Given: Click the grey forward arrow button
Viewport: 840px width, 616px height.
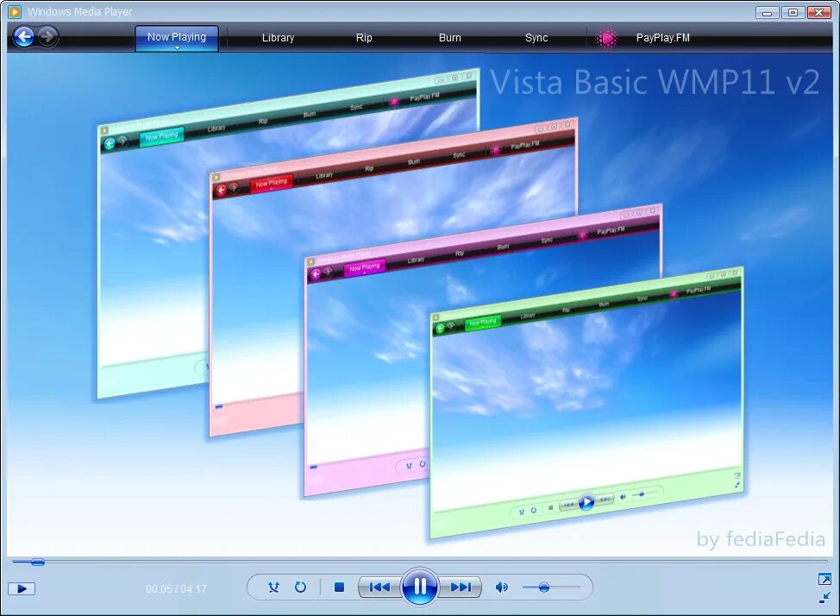Looking at the screenshot, I should (x=47, y=36).
